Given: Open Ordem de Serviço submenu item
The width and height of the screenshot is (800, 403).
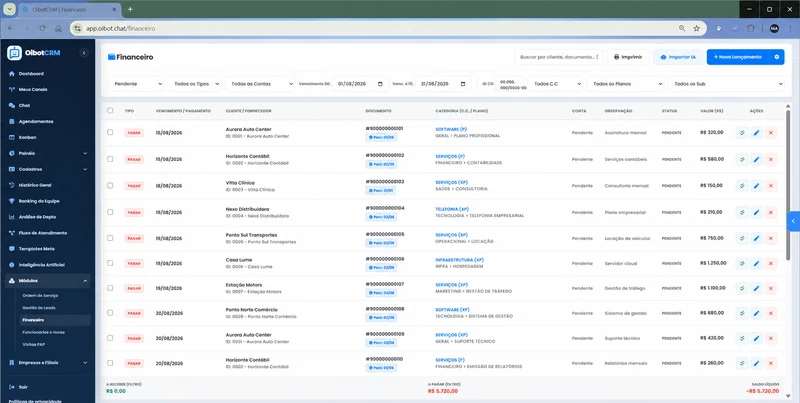Looking at the screenshot, I should (40, 295).
